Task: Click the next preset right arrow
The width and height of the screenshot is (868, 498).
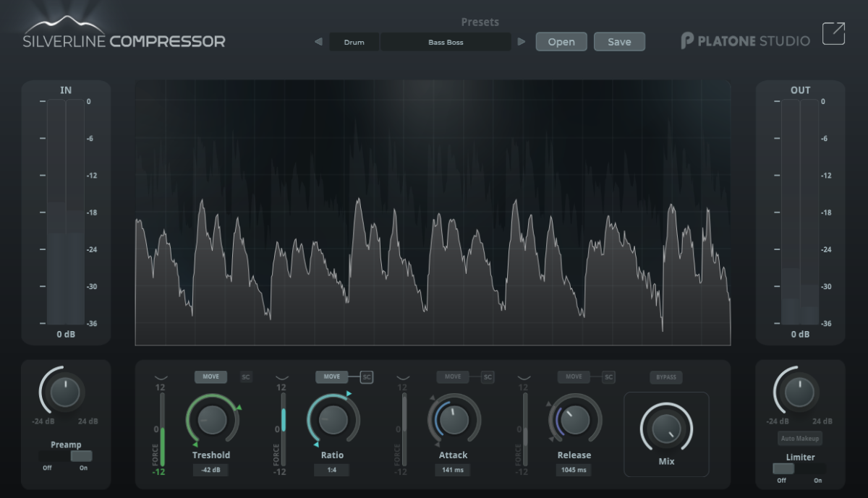Action: 522,42
